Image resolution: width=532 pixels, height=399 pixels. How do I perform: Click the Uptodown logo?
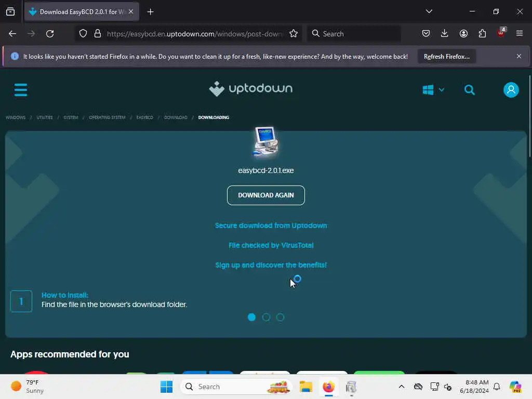(x=251, y=89)
